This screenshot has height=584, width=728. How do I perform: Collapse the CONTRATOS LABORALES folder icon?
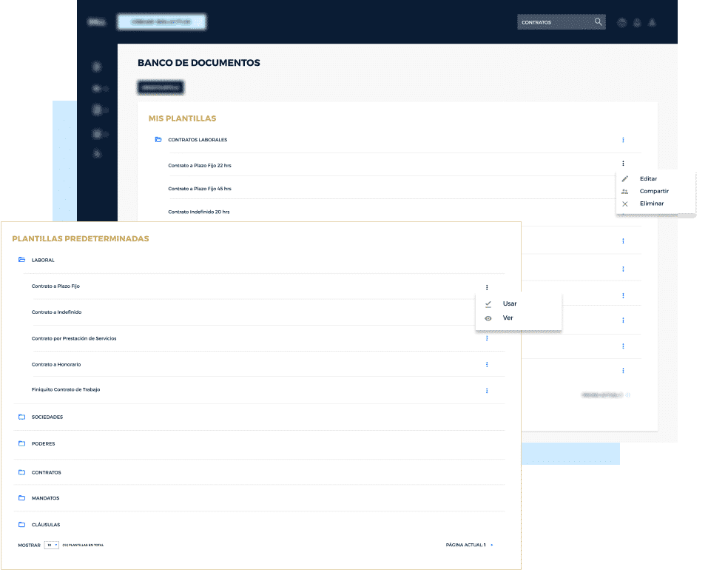158,139
